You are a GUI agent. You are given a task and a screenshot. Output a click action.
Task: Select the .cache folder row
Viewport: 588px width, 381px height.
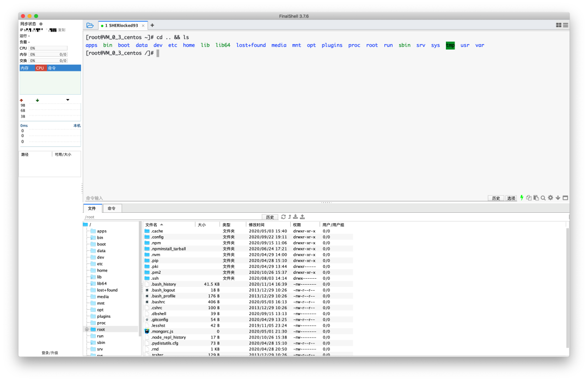[x=248, y=231]
